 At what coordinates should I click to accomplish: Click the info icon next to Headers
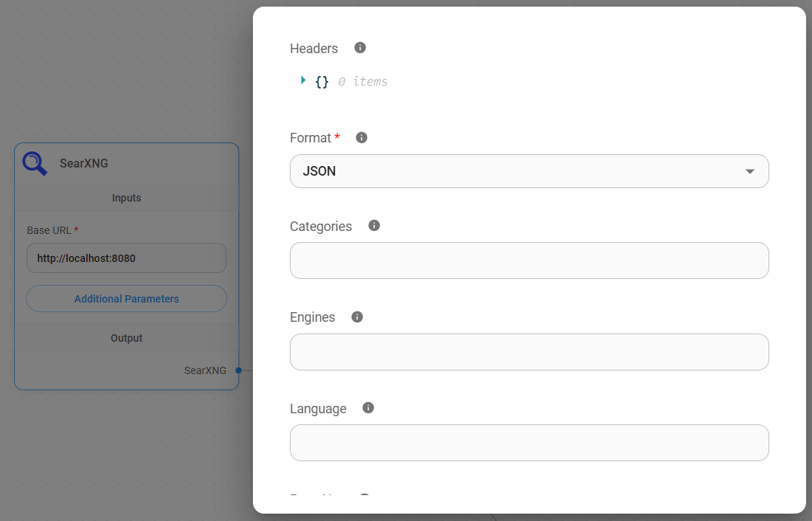tap(360, 48)
